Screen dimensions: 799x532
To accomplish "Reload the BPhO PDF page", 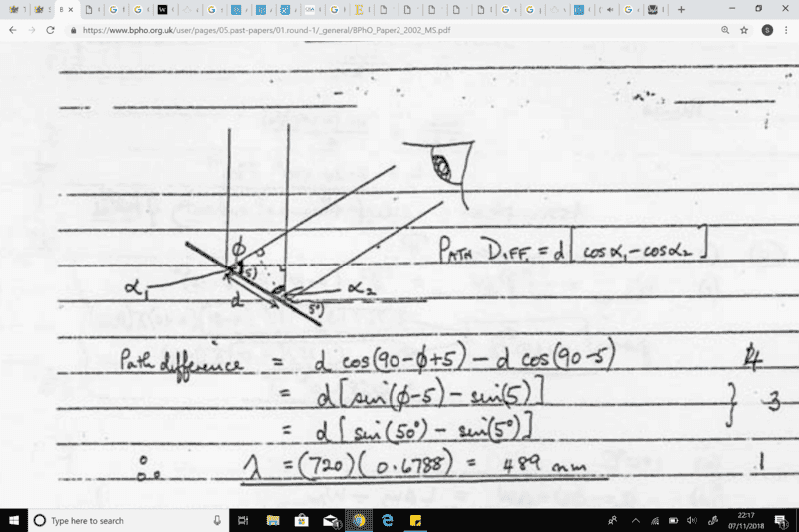I will (x=50, y=30).
